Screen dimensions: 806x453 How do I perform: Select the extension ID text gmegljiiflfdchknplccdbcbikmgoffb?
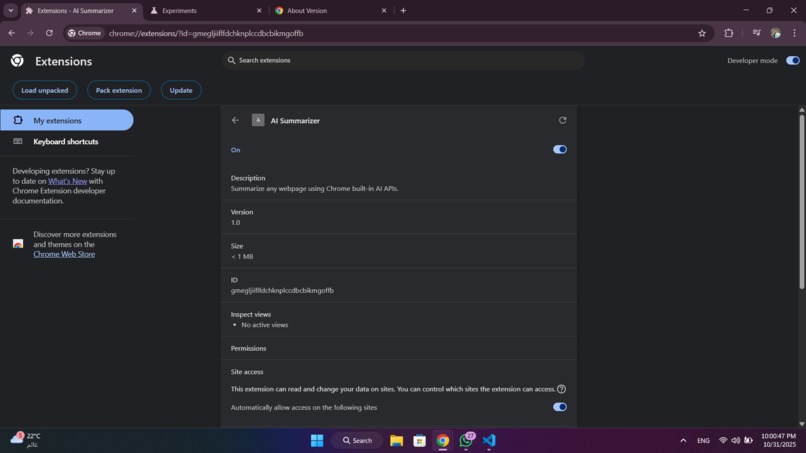pyautogui.click(x=282, y=291)
